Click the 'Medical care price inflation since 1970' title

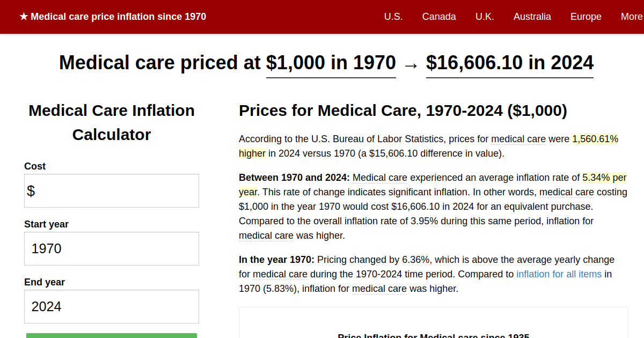119,16
